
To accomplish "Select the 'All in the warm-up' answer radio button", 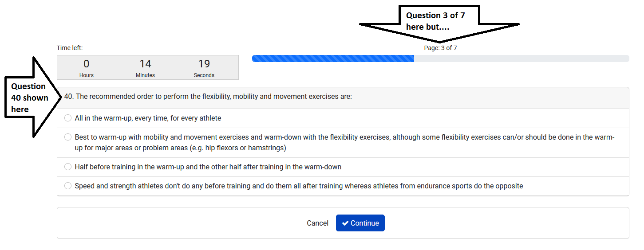I will 68,118.
